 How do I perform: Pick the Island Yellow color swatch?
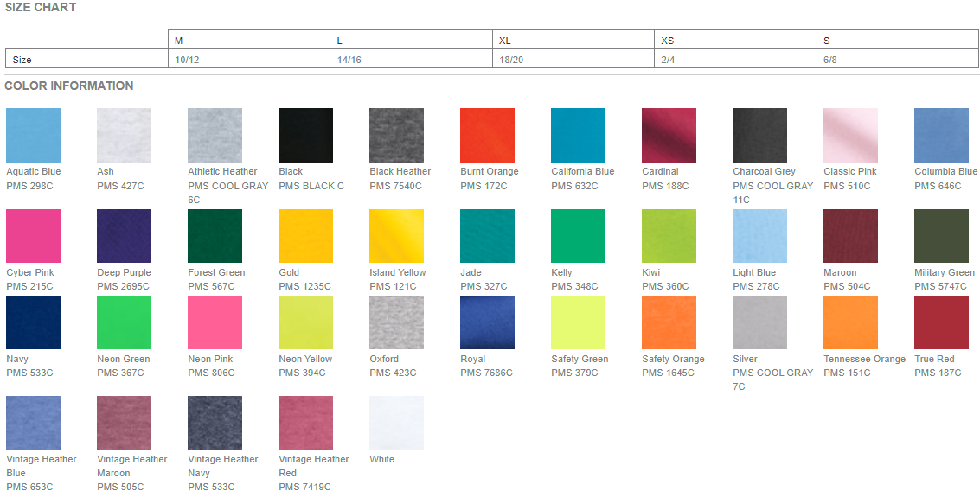pyautogui.click(x=396, y=236)
